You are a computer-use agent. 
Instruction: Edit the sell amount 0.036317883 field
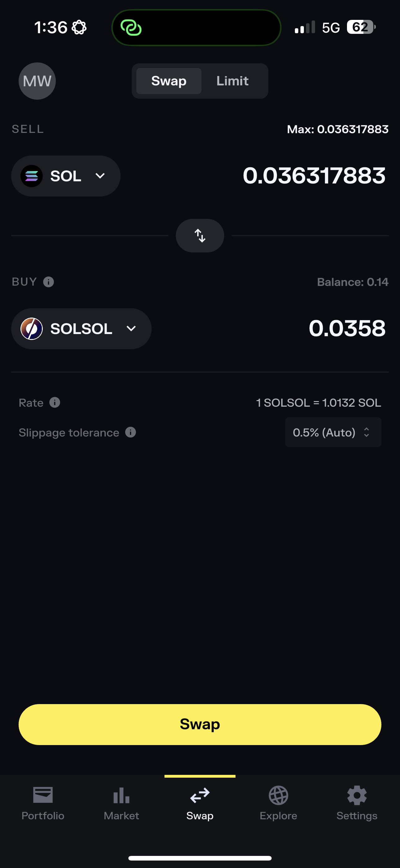click(x=314, y=176)
